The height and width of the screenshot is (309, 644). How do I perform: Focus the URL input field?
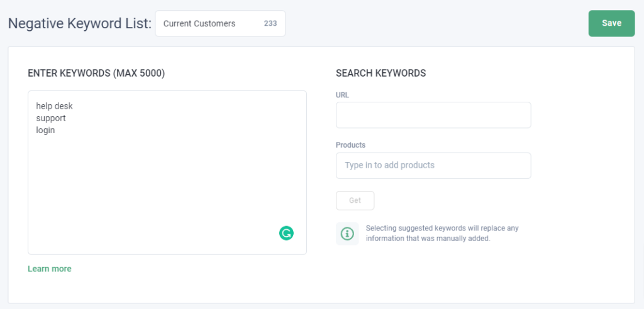point(433,115)
